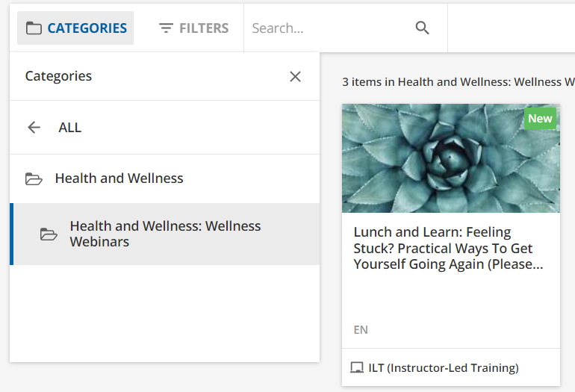Viewport: 575px width, 392px height.
Task: Click ILT (Instructor-Led Training) label
Action: pyautogui.click(x=444, y=368)
